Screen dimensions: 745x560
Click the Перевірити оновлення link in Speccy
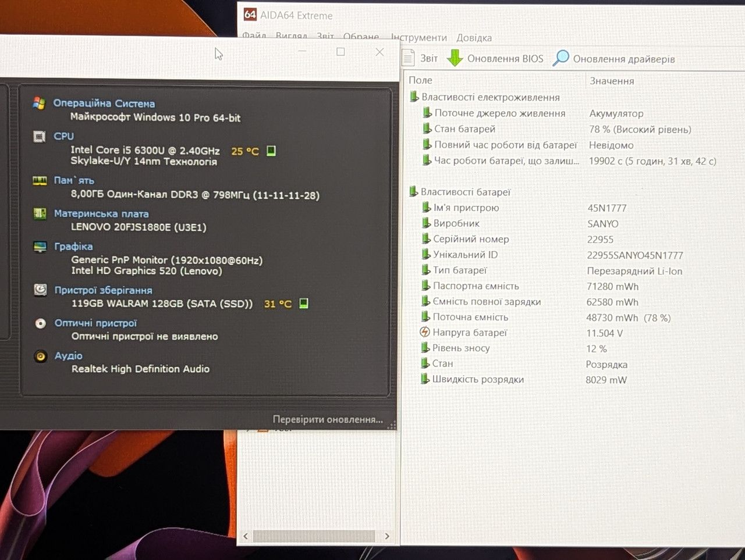tap(328, 419)
